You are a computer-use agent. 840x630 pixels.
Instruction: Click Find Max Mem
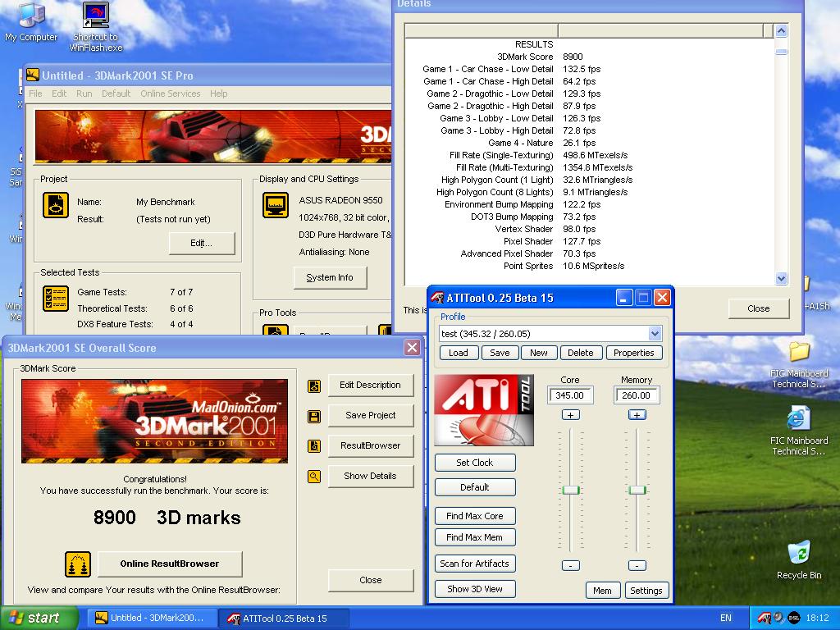[475, 537]
